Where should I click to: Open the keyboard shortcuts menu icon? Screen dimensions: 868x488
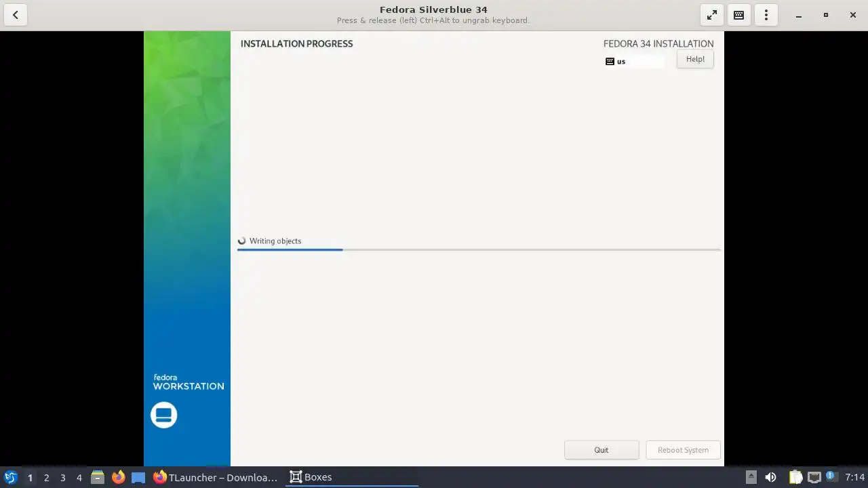click(x=738, y=15)
